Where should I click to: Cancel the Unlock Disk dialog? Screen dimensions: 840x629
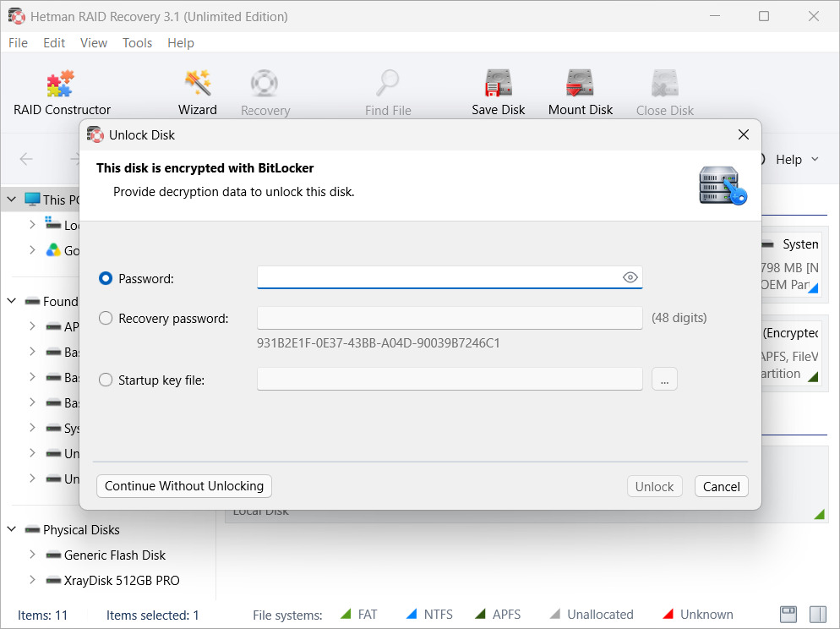pyautogui.click(x=721, y=486)
